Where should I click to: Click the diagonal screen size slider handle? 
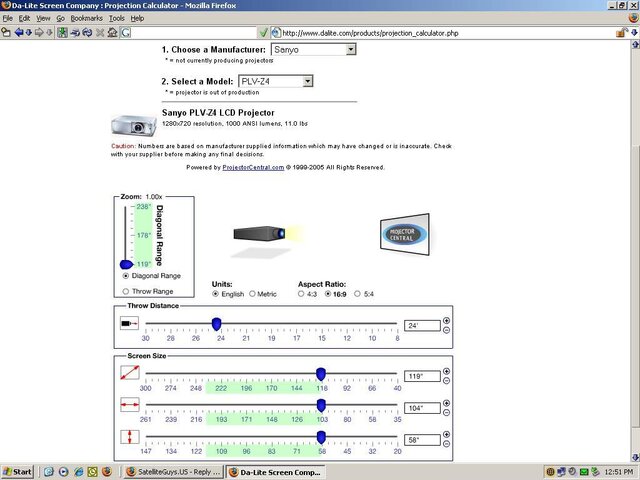321,374
